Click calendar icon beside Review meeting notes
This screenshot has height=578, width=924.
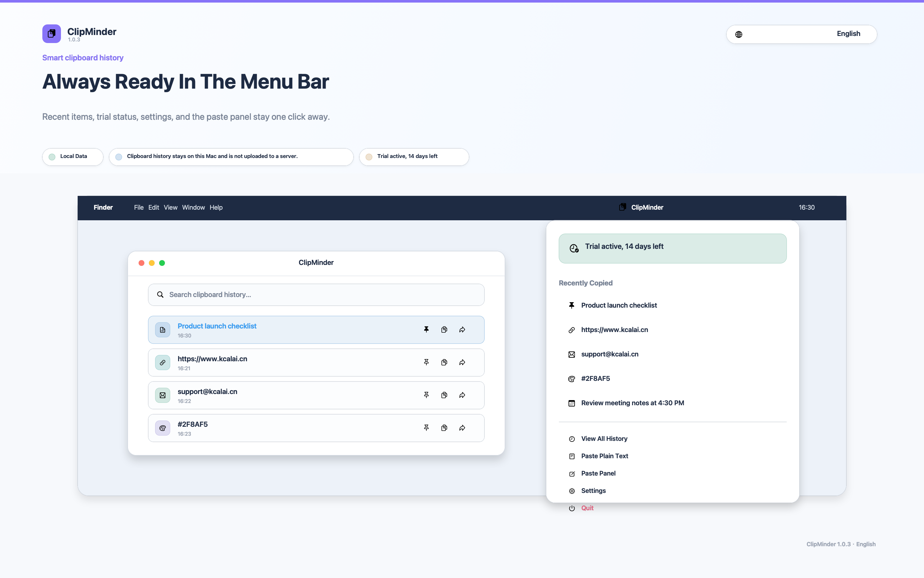tap(572, 403)
